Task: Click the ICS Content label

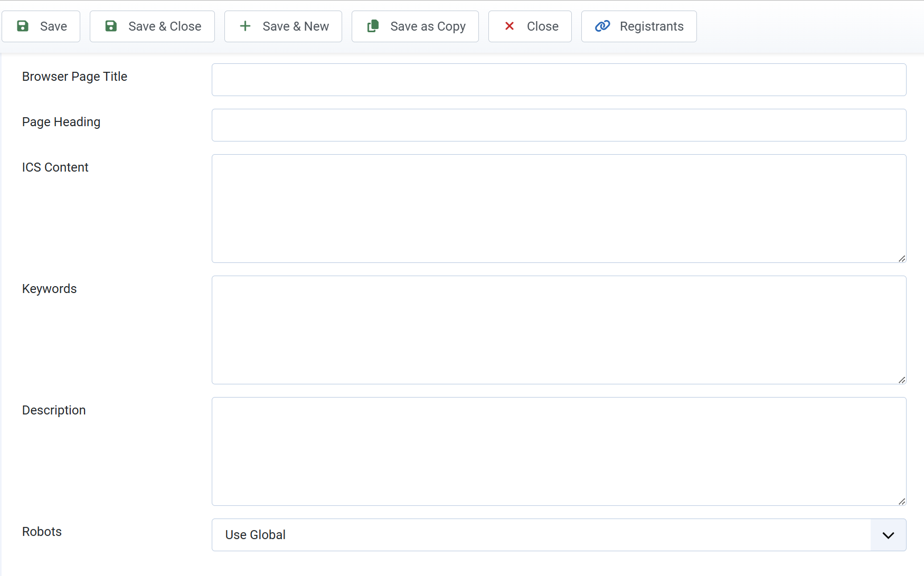Action: 55,167
